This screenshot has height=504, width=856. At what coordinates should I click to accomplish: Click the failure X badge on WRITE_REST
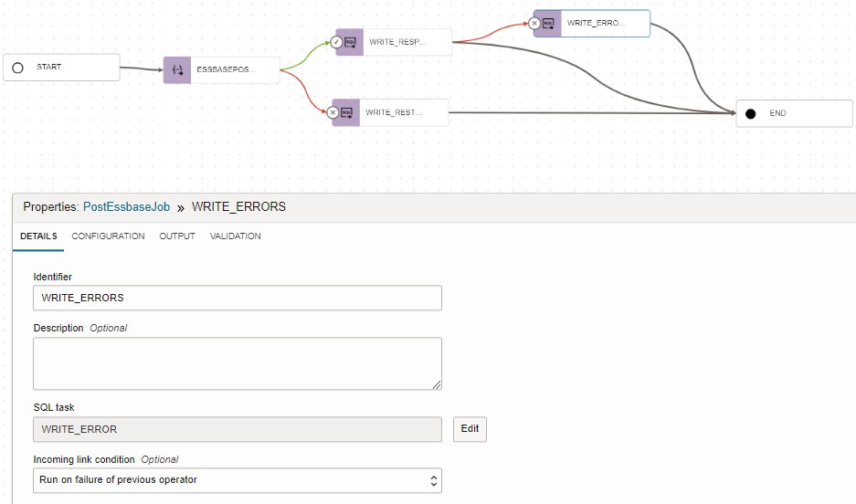[333, 112]
